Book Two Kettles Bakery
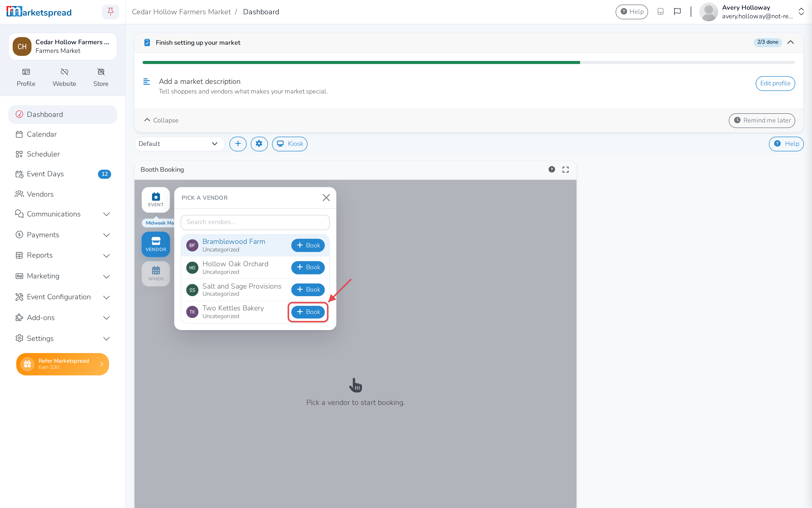Screen dimensions: 812x508 tap(308, 312)
